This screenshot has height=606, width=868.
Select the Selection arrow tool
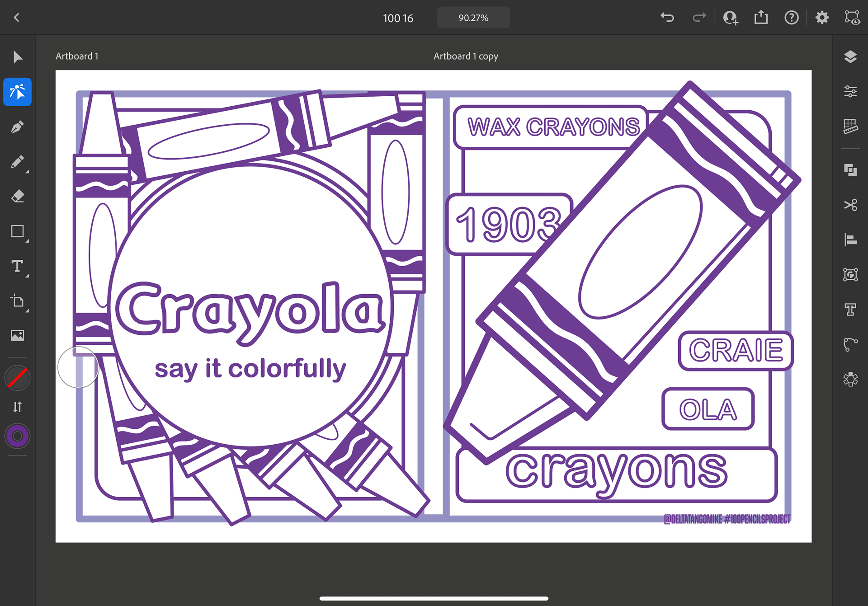18,57
